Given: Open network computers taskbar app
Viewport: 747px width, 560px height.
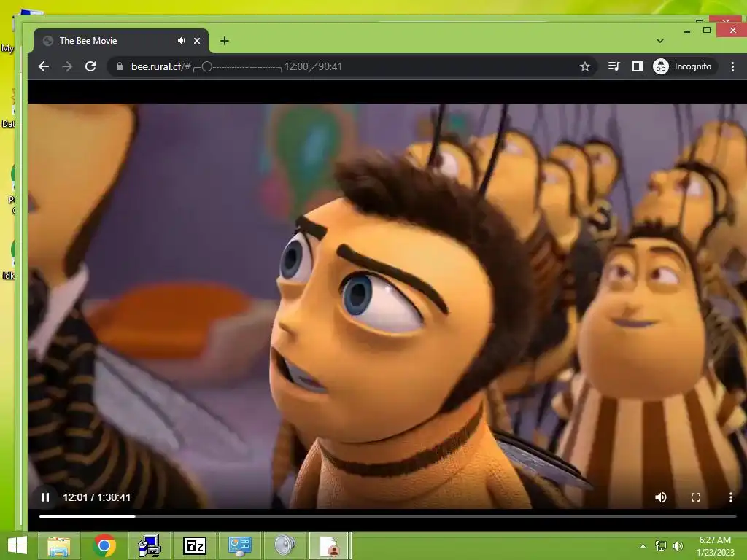Looking at the screenshot, I should [150, 545].
